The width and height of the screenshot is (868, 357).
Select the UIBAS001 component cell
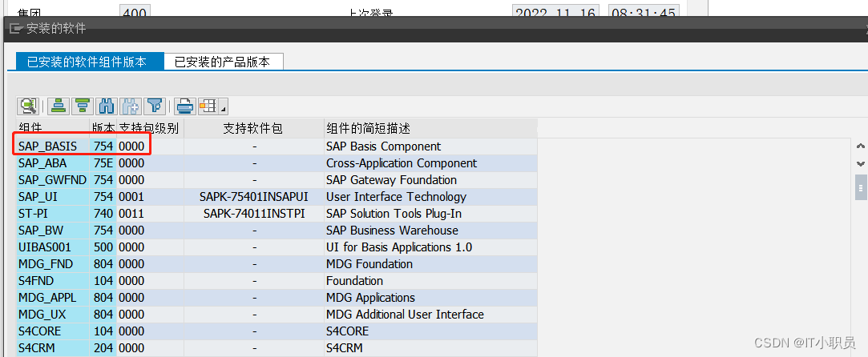click(53, 247)
